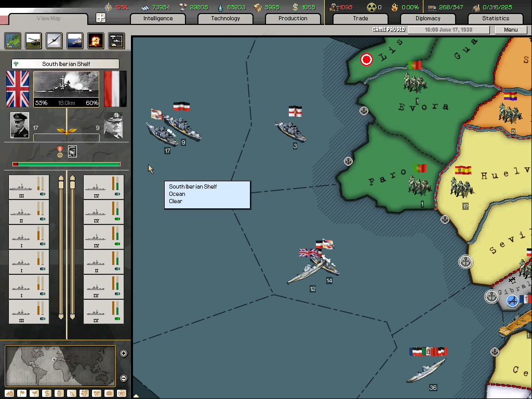Switch to the Technology tab

coord(225,19)
